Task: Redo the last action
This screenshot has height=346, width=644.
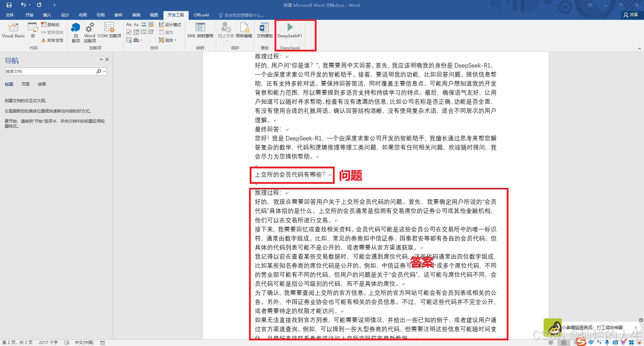Action: [x=39, y=5]
